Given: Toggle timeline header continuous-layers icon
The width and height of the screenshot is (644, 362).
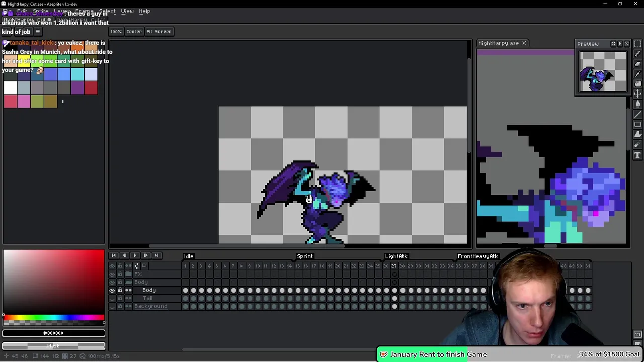Looking at the screenshot, I should 128,266.
